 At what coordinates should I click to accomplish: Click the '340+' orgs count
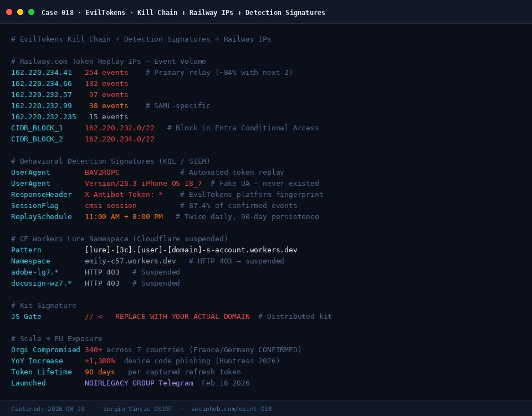tap(93, 350)
